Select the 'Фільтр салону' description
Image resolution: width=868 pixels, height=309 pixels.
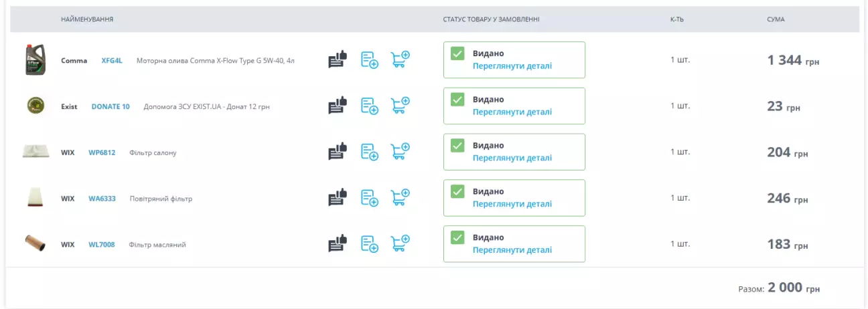click(x=153, y=152)
